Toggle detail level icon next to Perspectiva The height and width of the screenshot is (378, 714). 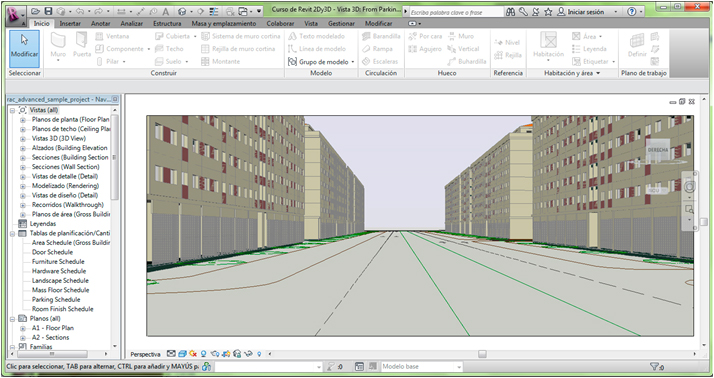coord(171,354)
